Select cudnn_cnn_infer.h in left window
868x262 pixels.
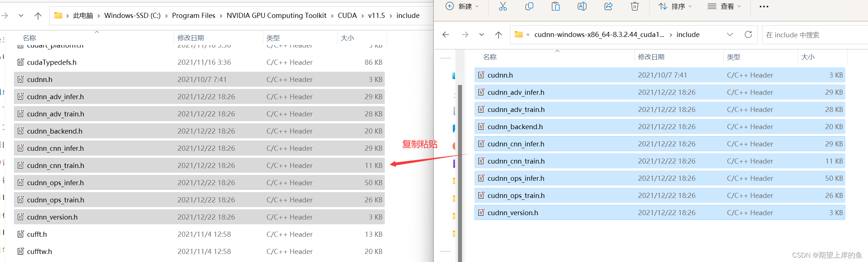[200, 149]
